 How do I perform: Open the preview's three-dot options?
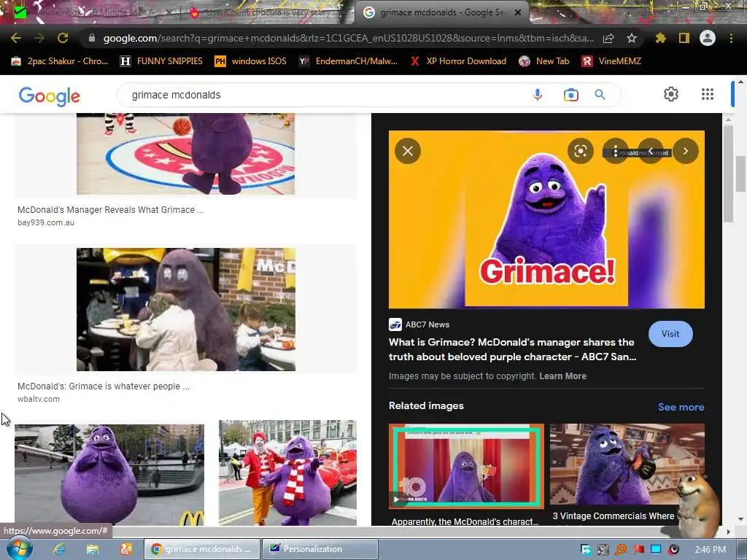coord(616,151)
